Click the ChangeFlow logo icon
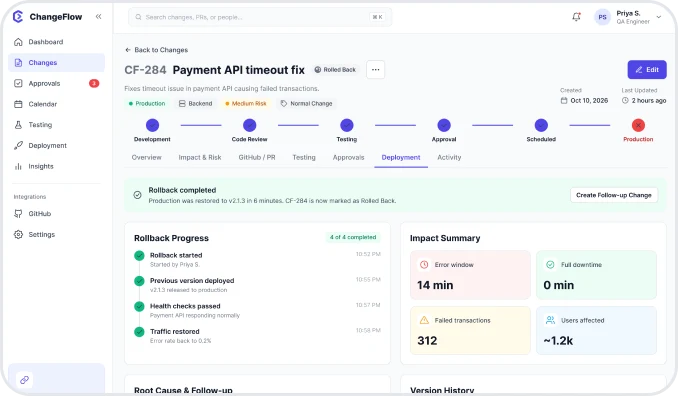 (18, 17)
